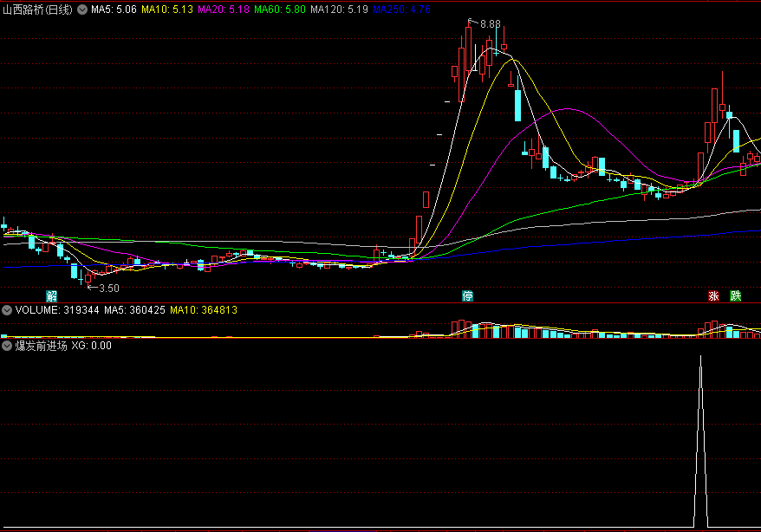Click the XG: 0.00 value

click(x=92, y=346)
